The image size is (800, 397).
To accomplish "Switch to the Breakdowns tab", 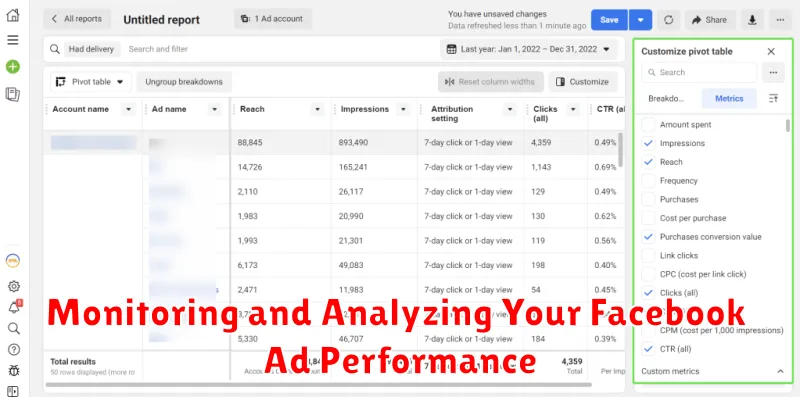I will (666, 98).
